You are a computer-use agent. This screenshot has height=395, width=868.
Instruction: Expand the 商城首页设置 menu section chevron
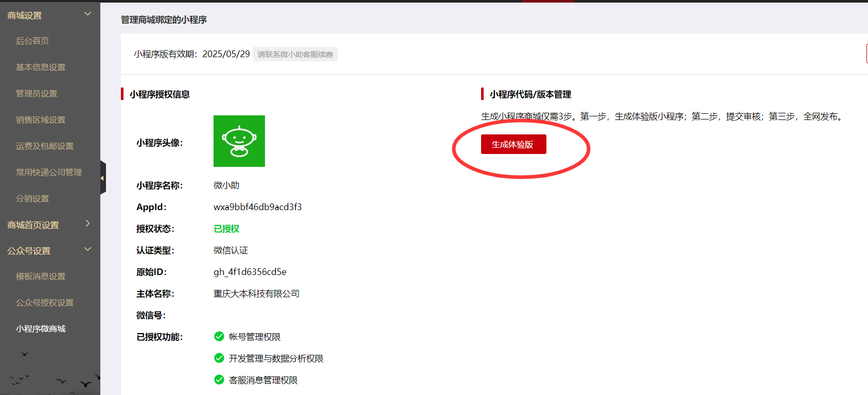87,224
